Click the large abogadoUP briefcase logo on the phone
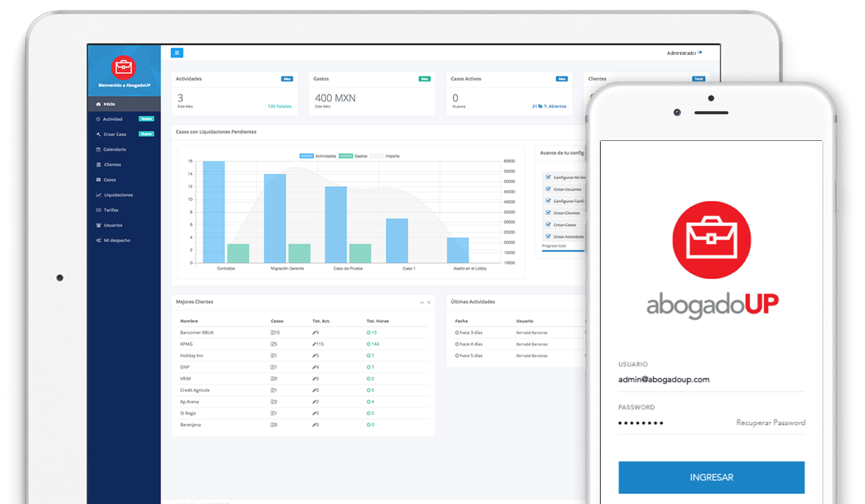This screenshot has width=865, height=504. pyautogui.click(x=711, y=239)
